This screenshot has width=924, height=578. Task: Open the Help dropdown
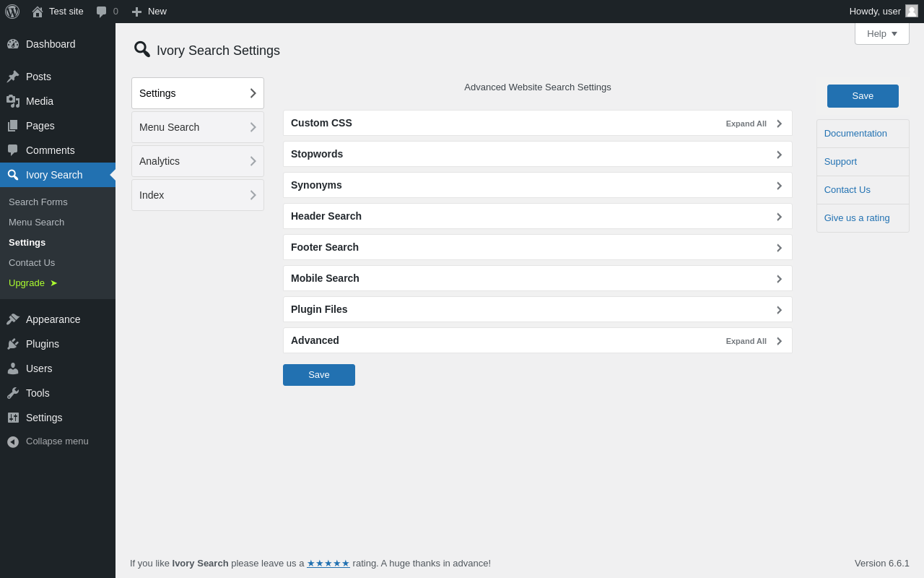click(x=882, y=33)
